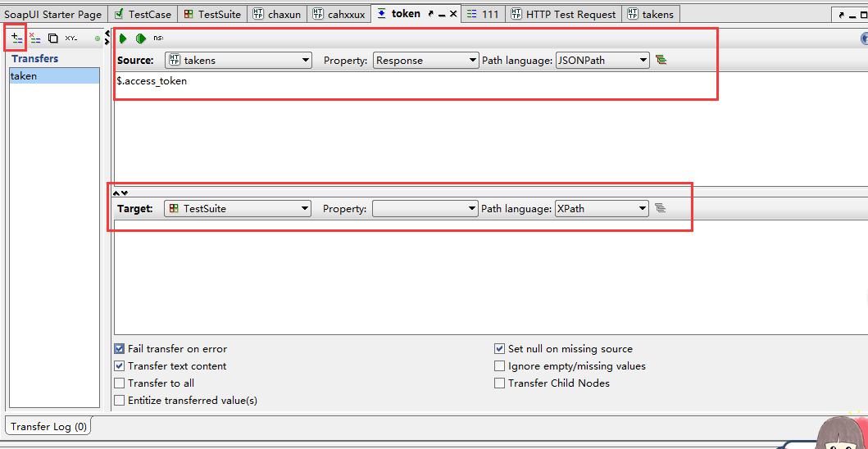Delete the selected property transfer

[x=35, y=39]
